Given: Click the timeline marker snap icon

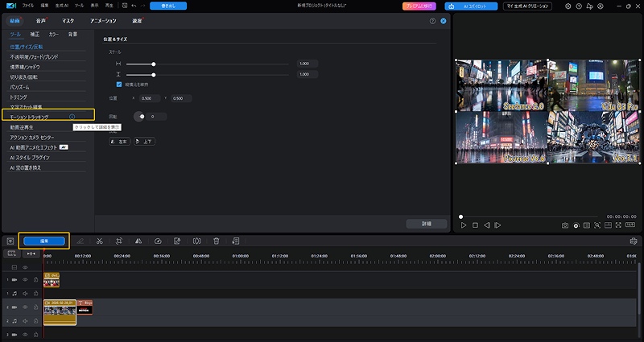Looking at the screenshot, I should [x=31, y=253].
